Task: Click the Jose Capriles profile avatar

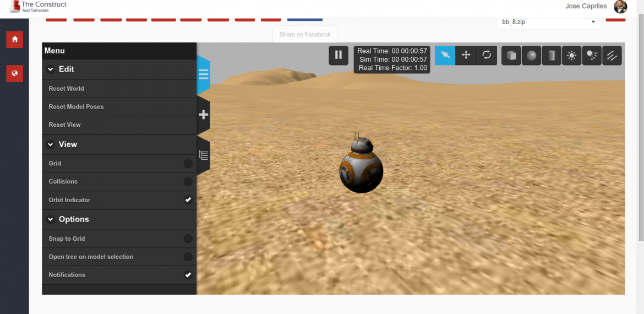Action: (620, 7)
